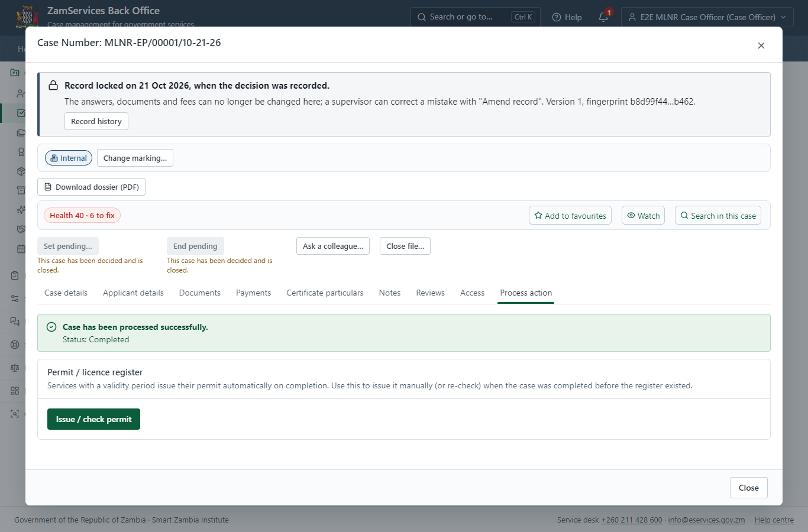Click the chat bubbles icon in the sidebar
Image resolution: width=808 pixels, height=532 pixels.
15,322
